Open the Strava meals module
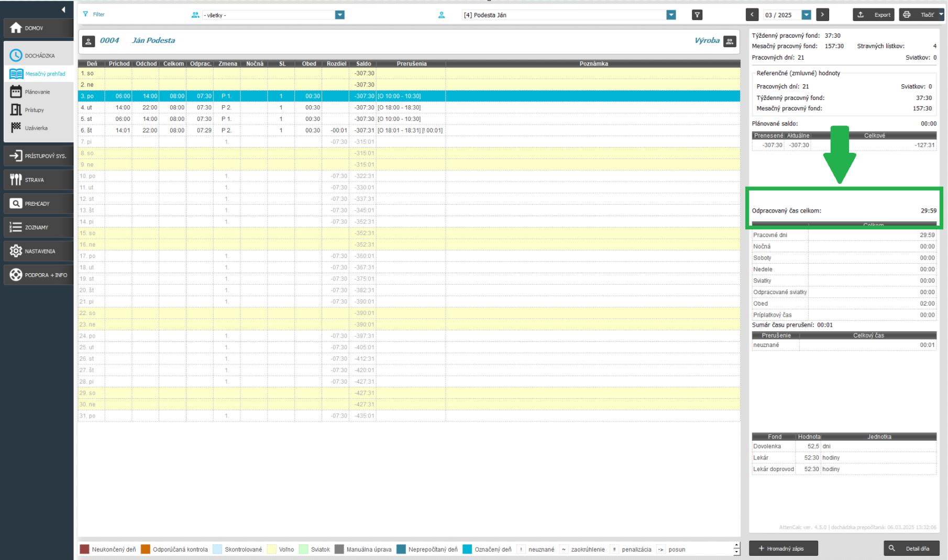This screenshot has width=948, height=560. coord(38,180)
